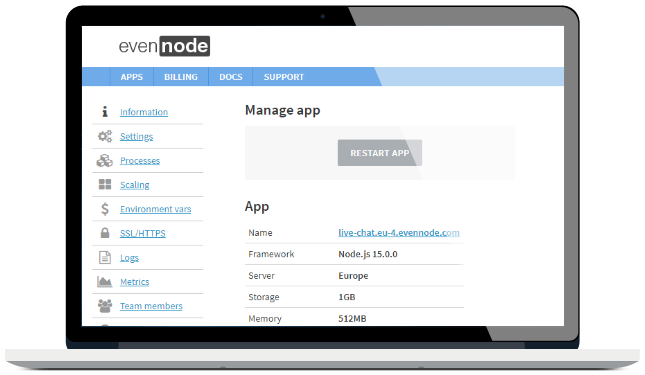Click the Logs document icon
This screenshot has height=375, width=645.
[x=105, y=257]
